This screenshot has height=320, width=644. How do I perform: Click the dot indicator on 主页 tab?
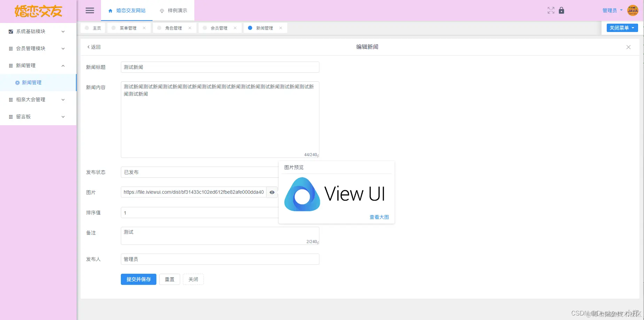(x=87, y=28)
